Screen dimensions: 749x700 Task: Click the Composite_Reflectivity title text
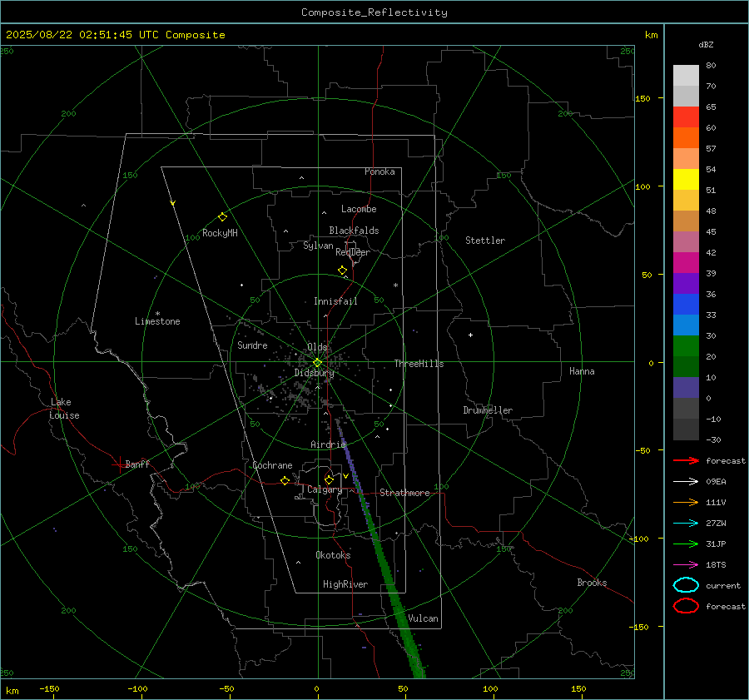point(374,12)
